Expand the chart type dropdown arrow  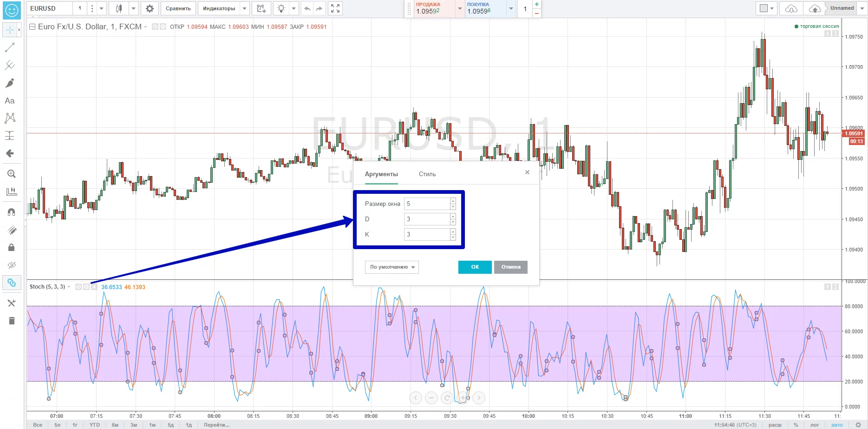coord(133,8)
